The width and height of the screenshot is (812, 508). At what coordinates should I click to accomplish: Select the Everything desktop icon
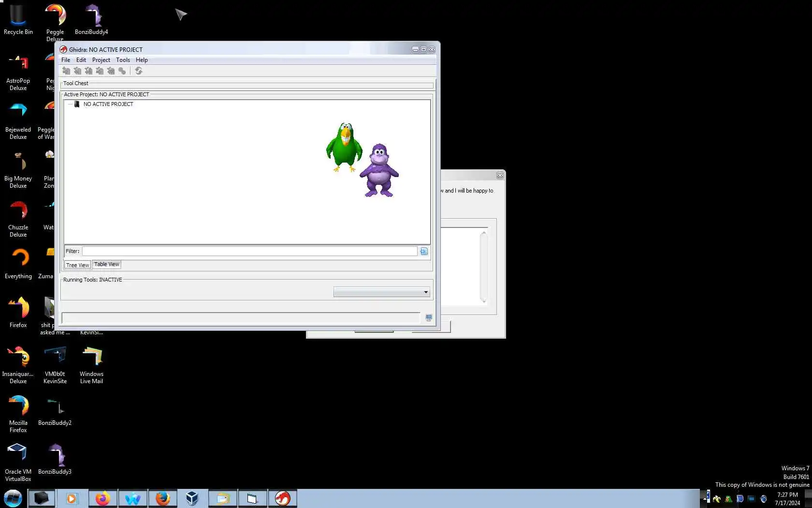18,264
